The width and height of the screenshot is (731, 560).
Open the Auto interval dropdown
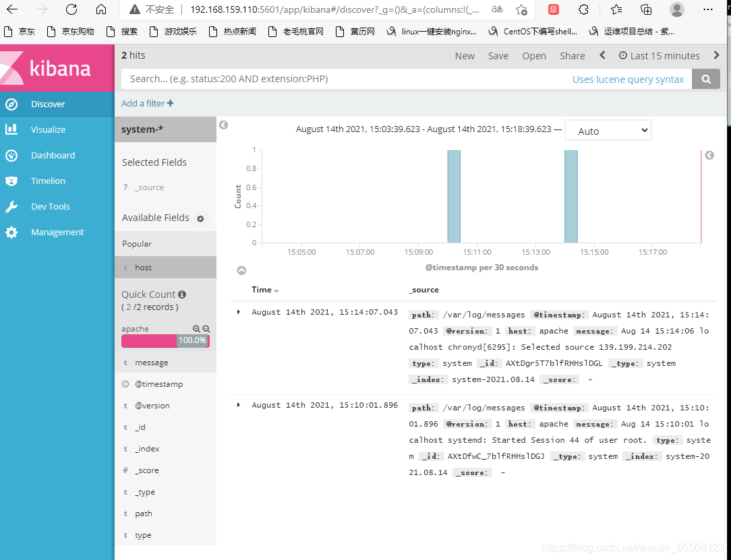pos(608,131)
